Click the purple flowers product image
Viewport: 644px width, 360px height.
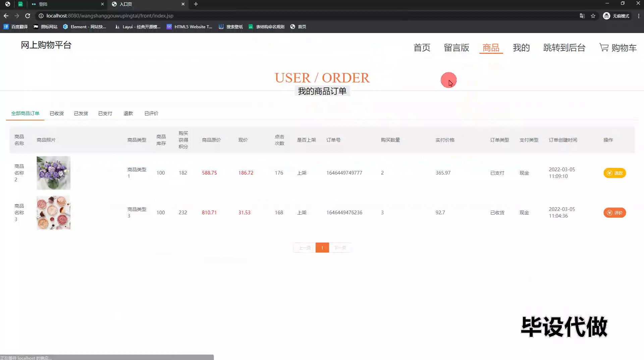53,173
